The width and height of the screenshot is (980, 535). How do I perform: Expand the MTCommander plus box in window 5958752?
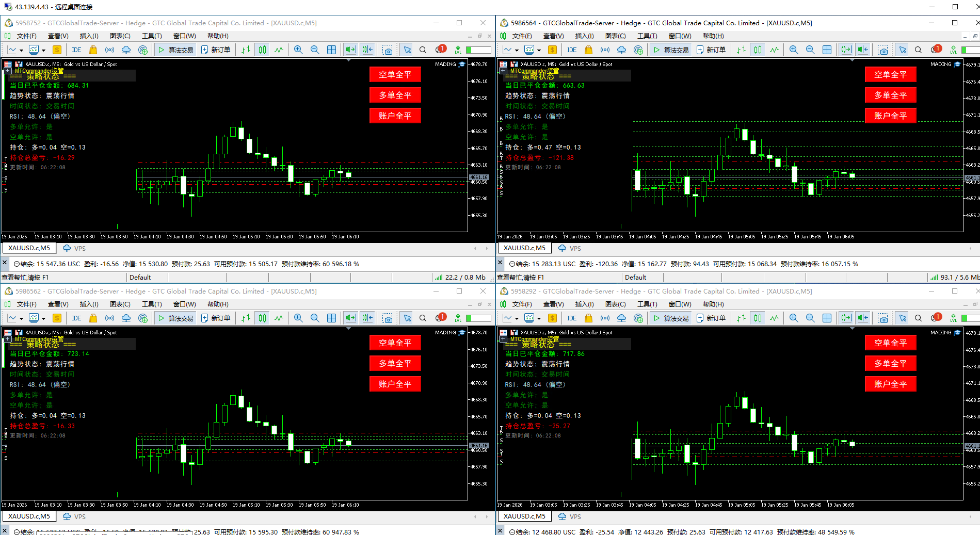point(8,71)
